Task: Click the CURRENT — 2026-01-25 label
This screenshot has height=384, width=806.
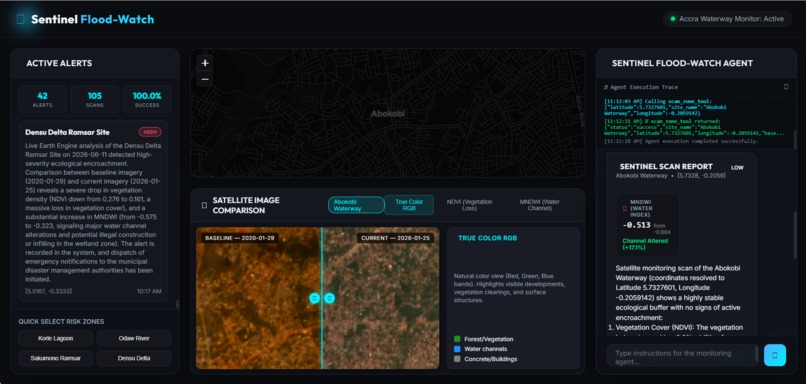Action: click(396, 239)
